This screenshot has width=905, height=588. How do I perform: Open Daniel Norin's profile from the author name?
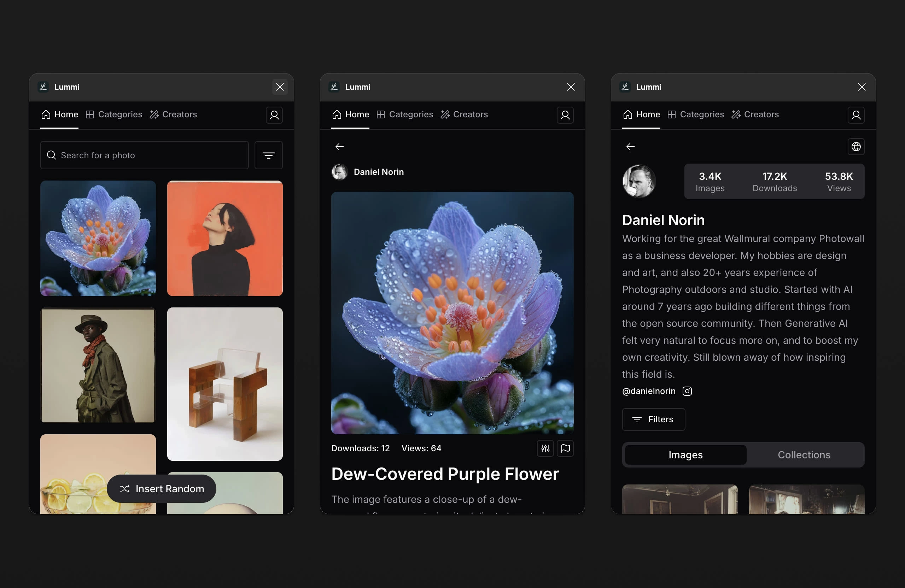tap(379, 172)
